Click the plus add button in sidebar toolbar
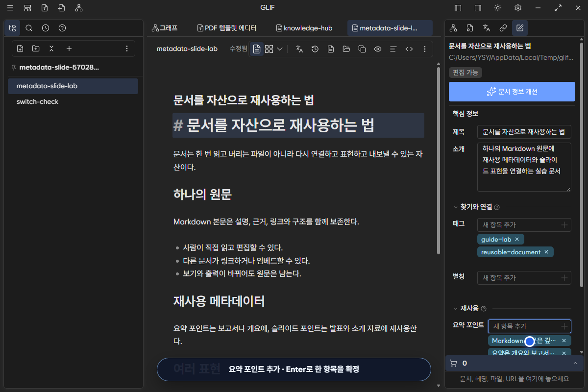Viewport: 588px width, 392px height. coord(69,49)
